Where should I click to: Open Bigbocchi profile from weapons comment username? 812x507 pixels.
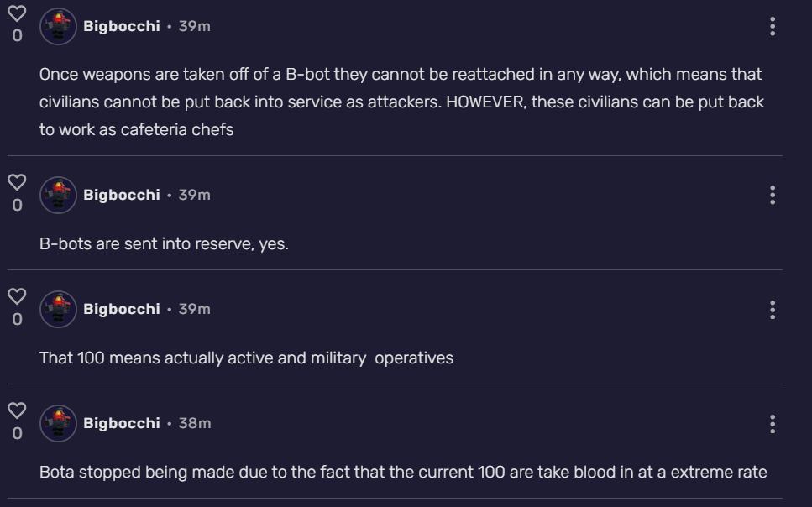[x=121, y=26]
